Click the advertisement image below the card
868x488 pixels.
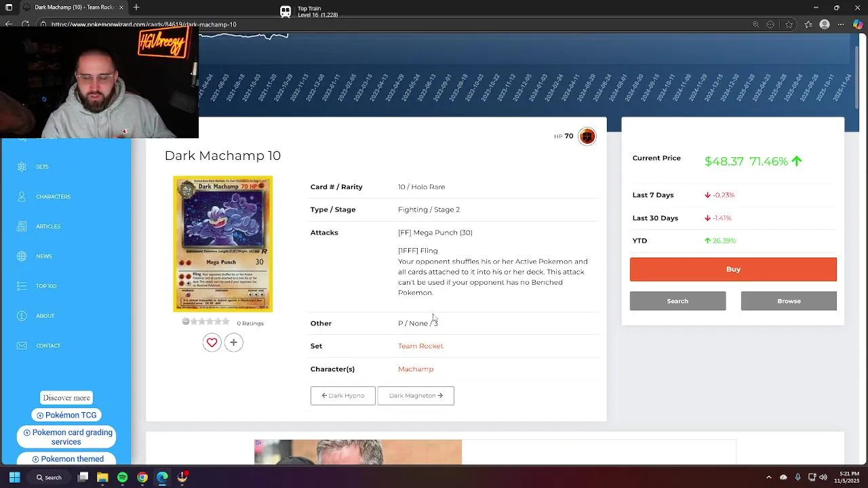tap(358, 452)
